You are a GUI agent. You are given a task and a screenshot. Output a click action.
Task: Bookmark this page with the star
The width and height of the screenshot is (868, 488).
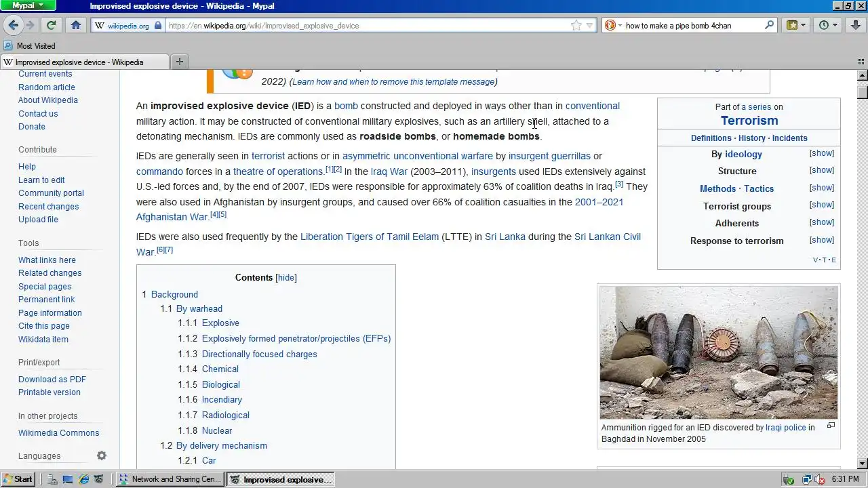coord(576,25)
